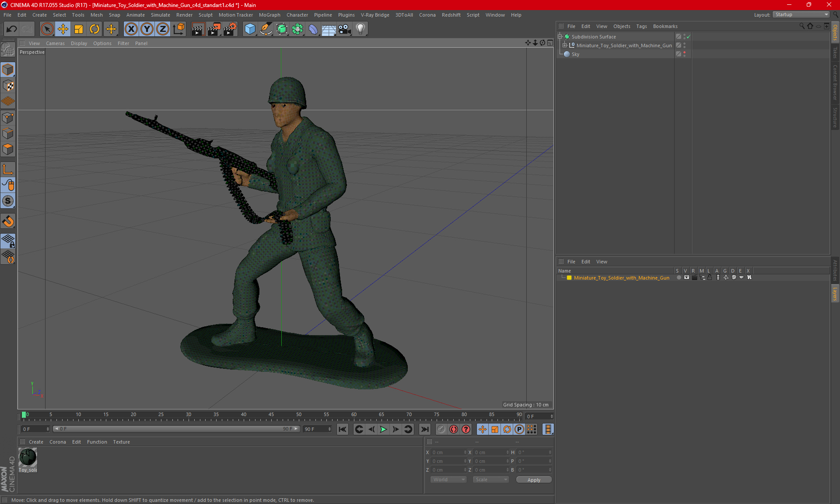Click the Undo arrow icon

pyautogui.click(x=11, y=29)
